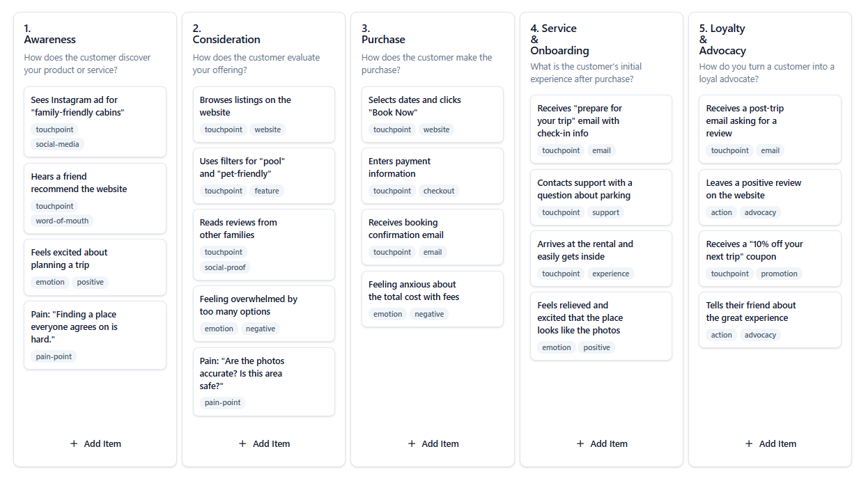Click the "3. Purchase" column heading

tap(382, 34)
